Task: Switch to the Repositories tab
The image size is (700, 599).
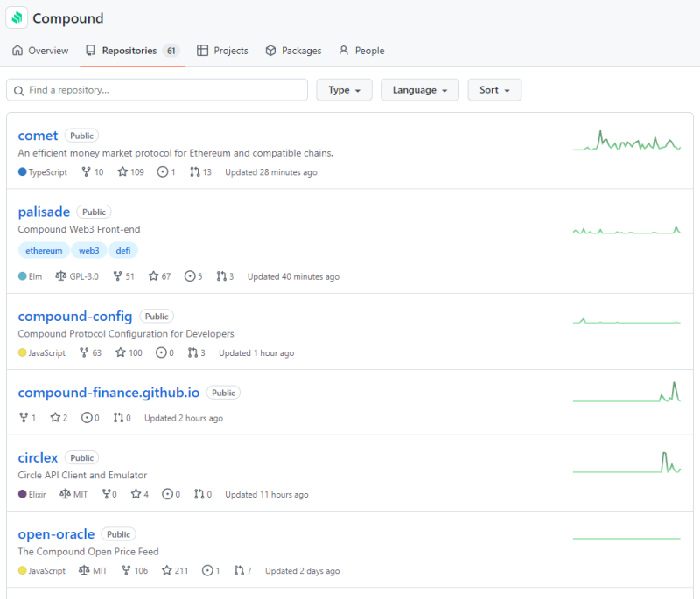Action: (132, 51)
